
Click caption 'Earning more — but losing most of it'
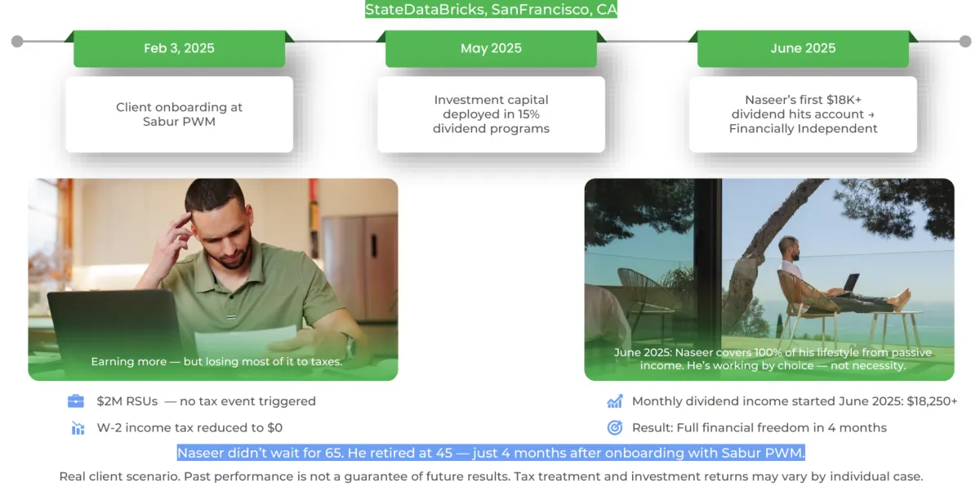(216, 361)
